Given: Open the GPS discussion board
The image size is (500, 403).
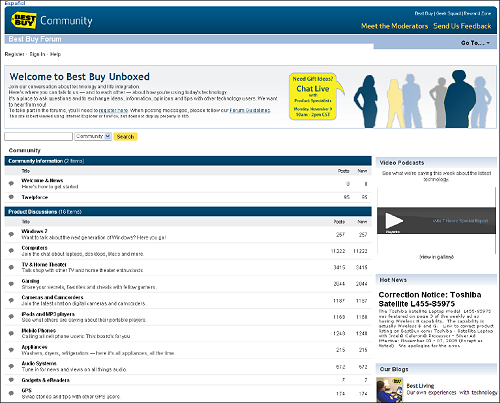Looking at the screenshot, I should [x=27, y=390].
